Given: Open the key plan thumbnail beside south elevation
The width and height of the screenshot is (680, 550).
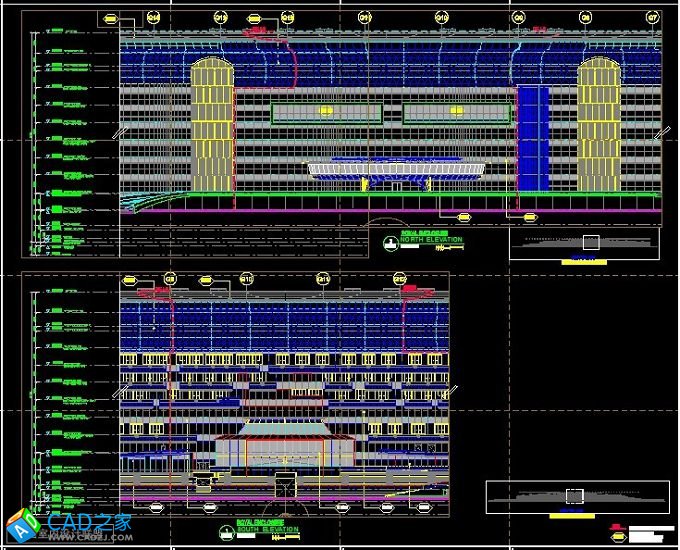Looking at the screenshot, I should click(574, 496).
